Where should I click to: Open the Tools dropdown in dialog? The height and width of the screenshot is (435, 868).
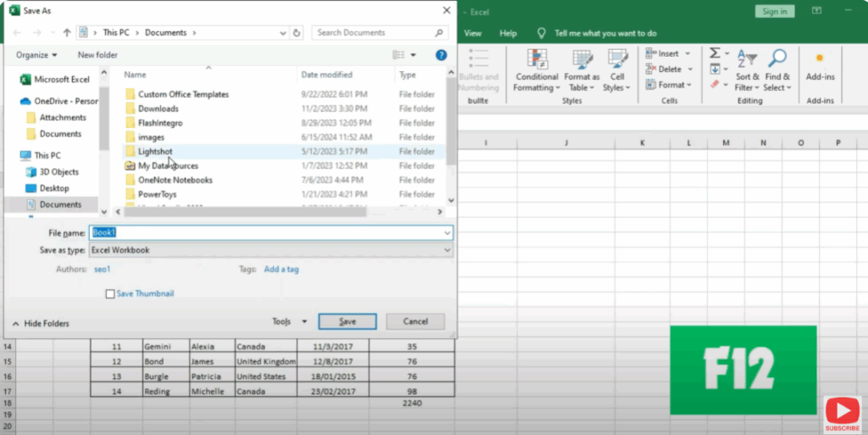click(x=289, y=322)
